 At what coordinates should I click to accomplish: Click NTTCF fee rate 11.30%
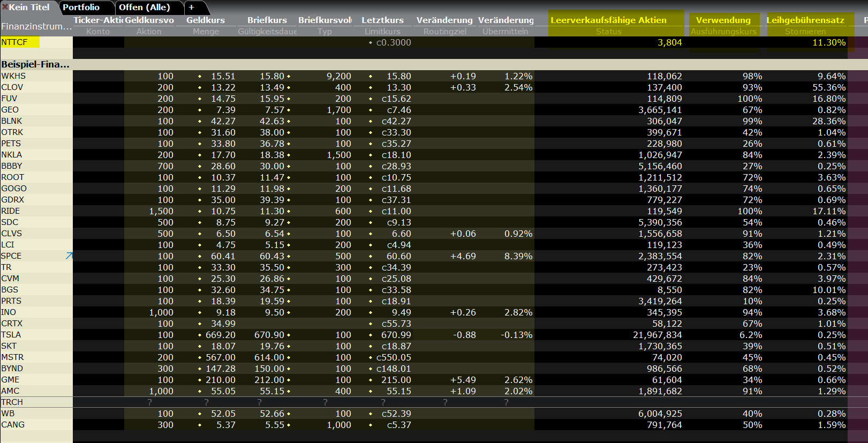pyautogui.click(x=829, y=42)
